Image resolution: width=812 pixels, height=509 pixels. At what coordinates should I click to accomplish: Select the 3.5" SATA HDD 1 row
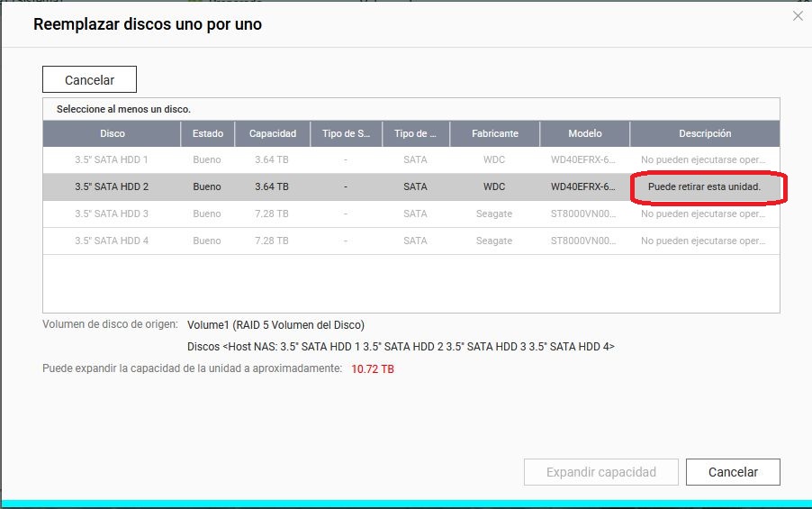tap(112, 160)
